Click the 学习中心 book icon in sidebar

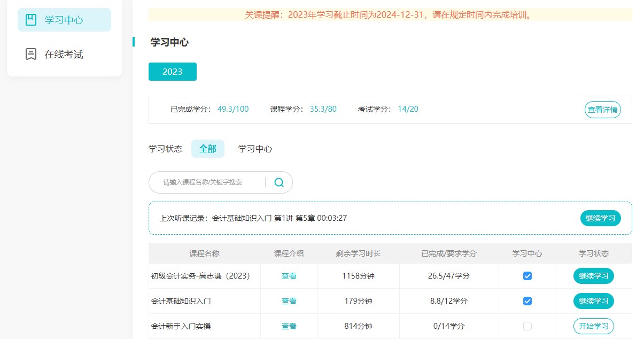31,20
